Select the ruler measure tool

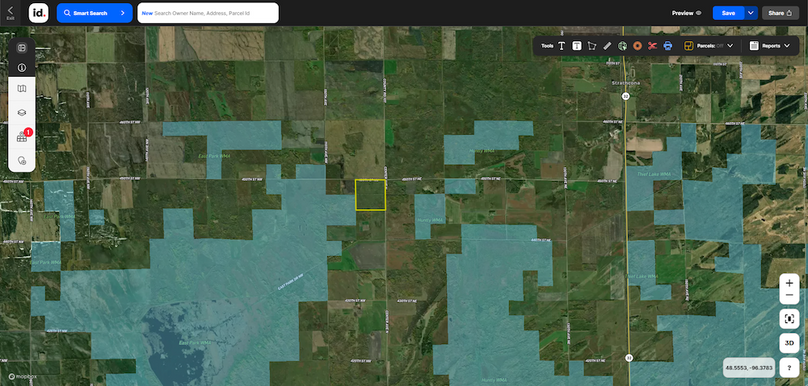tap(607, 46)
